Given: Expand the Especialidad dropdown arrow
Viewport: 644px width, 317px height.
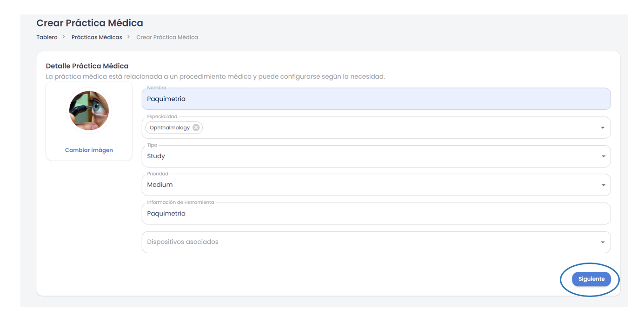Looking at the screenshot, I should pyautogui.click(x=603, y=128).
